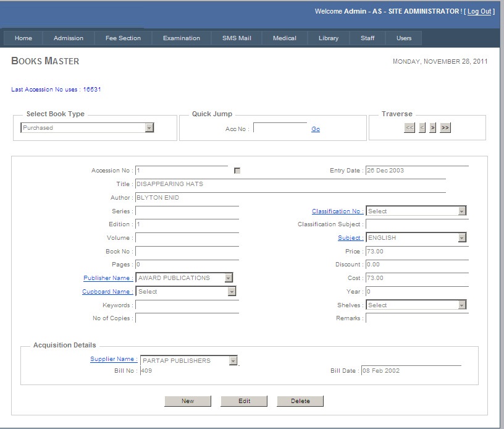Switch to the Fee Section tab

pyautogui.click(x=123, y=38)
